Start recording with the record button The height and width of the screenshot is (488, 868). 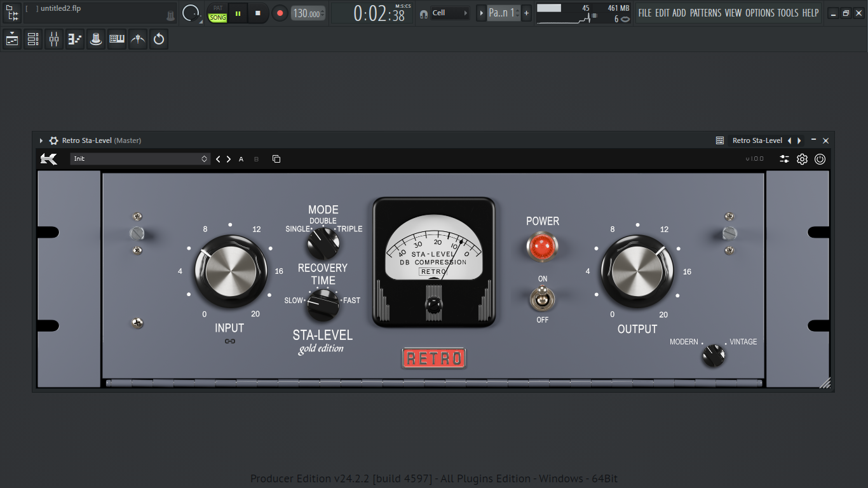tap(280, 13)
